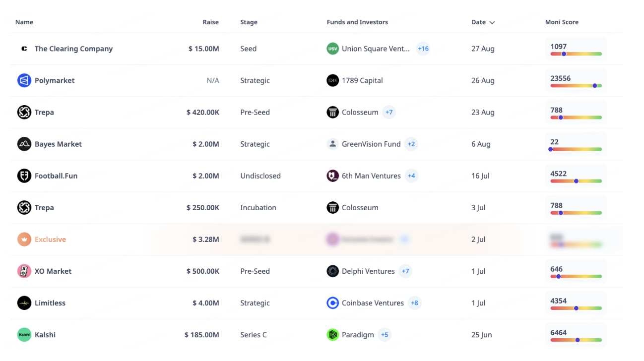This screenshot has height=361, width=644.
Task: Expand the +8 investors for Limitless
Action: coord(414,303)
